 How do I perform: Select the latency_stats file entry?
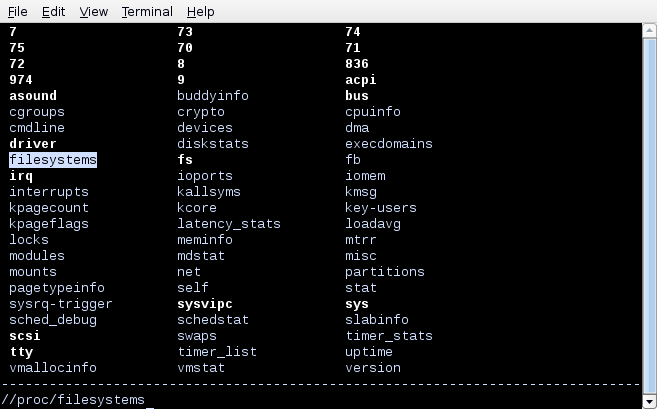(x=229, y=224)
